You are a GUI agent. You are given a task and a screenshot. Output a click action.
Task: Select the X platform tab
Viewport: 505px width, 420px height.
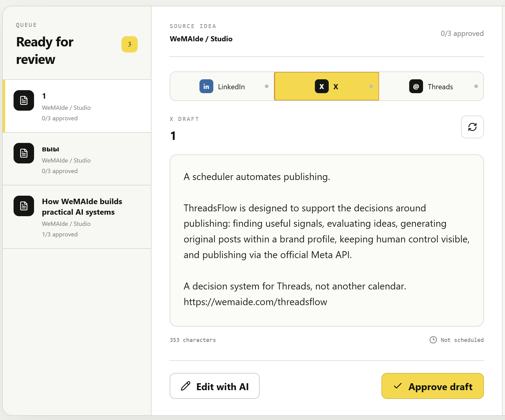point(327,87)
